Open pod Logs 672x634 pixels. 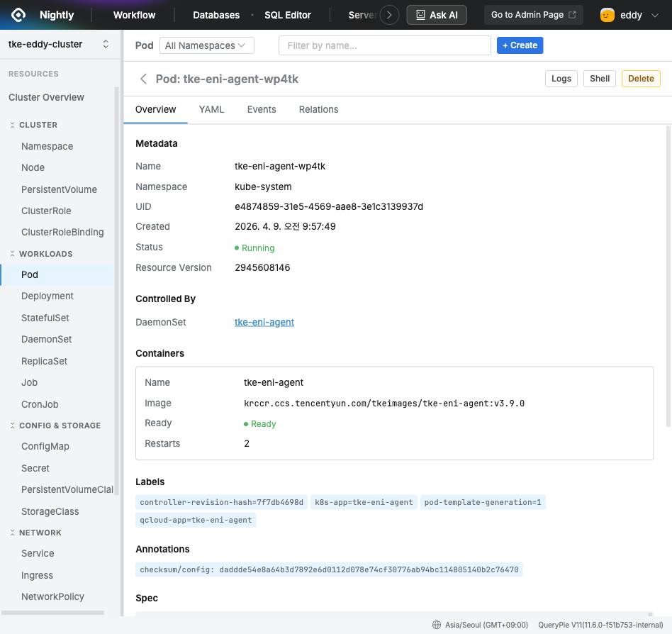tap(561, 79)
